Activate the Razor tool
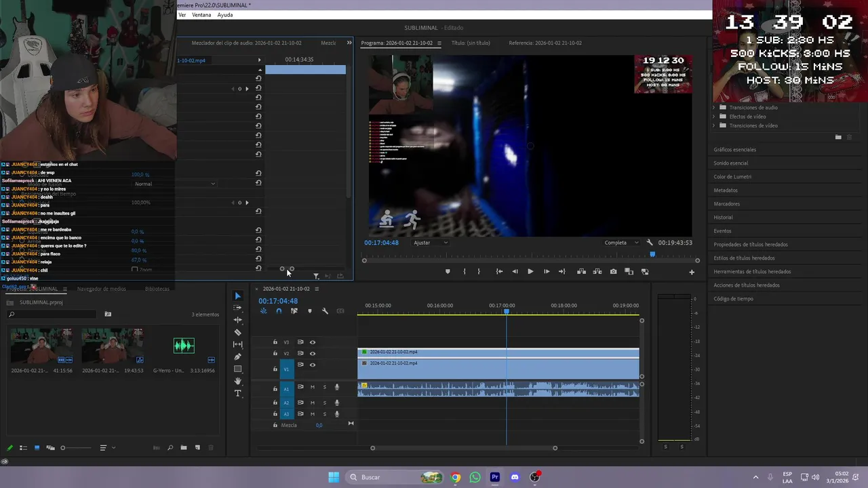 237,332
